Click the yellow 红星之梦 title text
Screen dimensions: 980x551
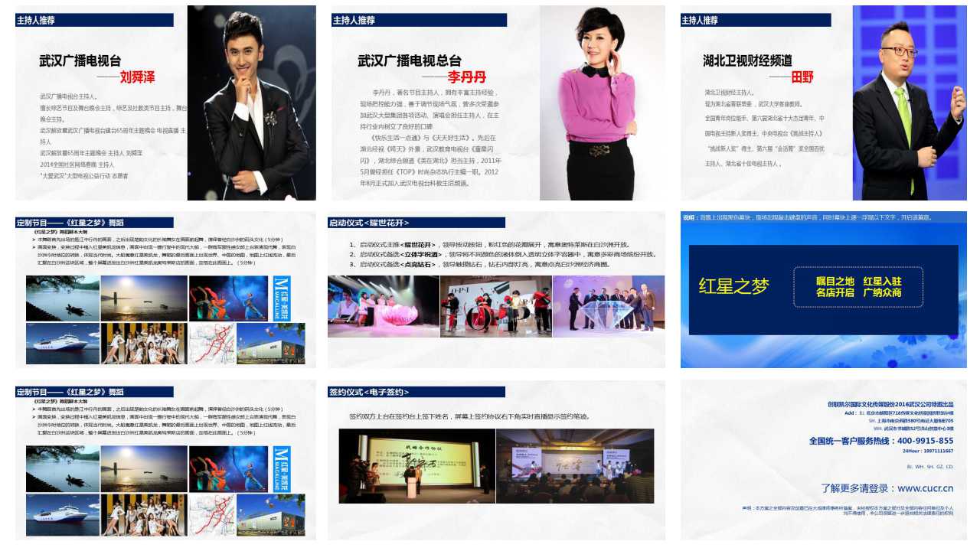(x=733, y=286)
